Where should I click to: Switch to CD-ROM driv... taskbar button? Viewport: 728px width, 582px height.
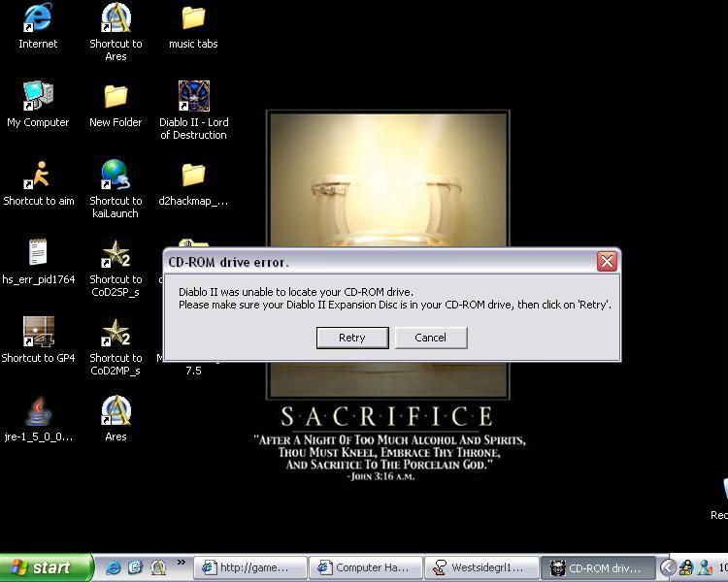pyautogui.click(x=599, y=567)
